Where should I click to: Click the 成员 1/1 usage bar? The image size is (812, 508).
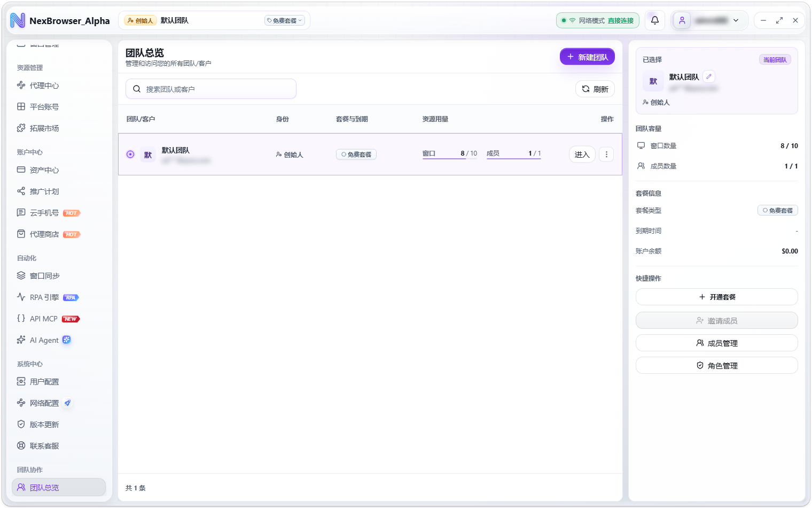point(514,154)
